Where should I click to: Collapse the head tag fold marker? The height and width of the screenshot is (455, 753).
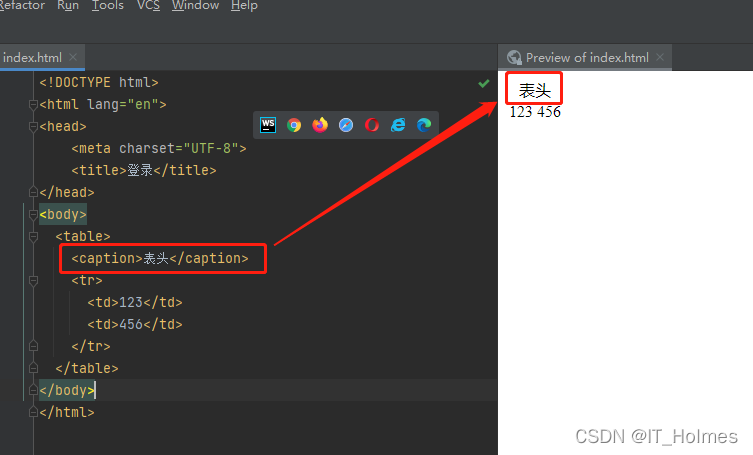[33, 126]
